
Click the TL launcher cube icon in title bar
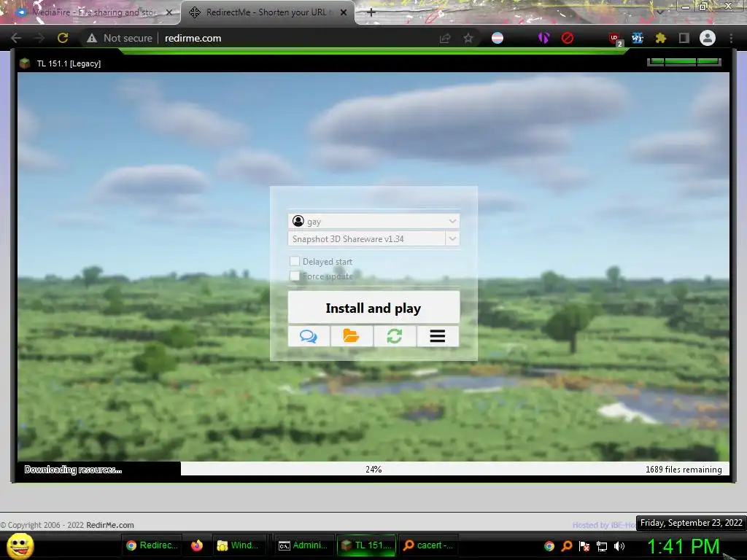tap(25, 63)
